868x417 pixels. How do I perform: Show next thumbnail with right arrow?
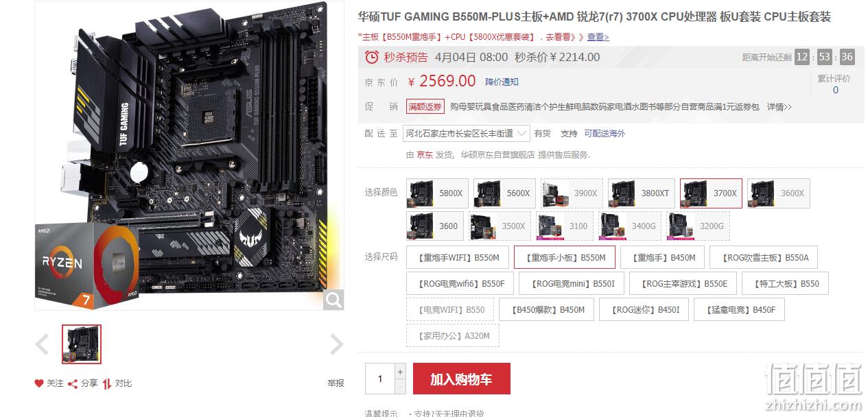click(x=336, y=344)
